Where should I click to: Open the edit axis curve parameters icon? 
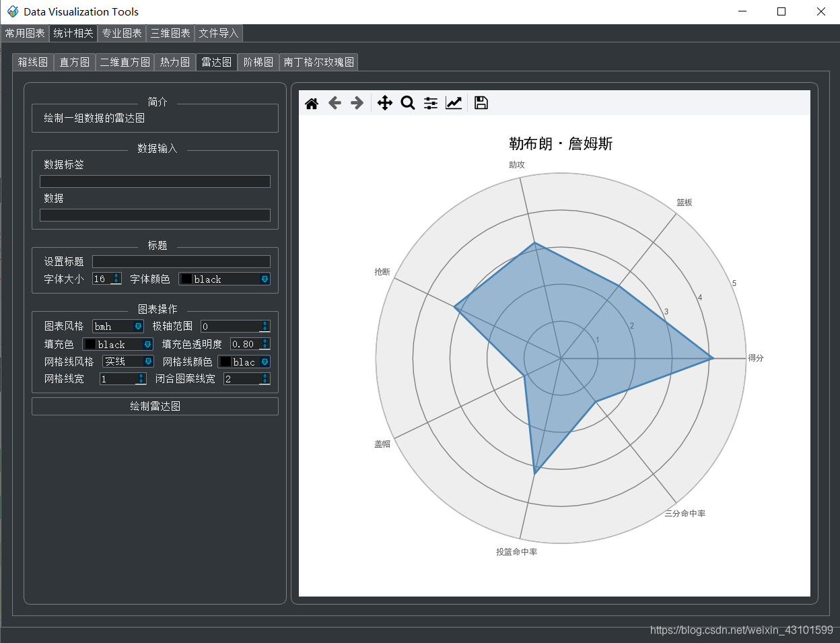coord(454,103)
